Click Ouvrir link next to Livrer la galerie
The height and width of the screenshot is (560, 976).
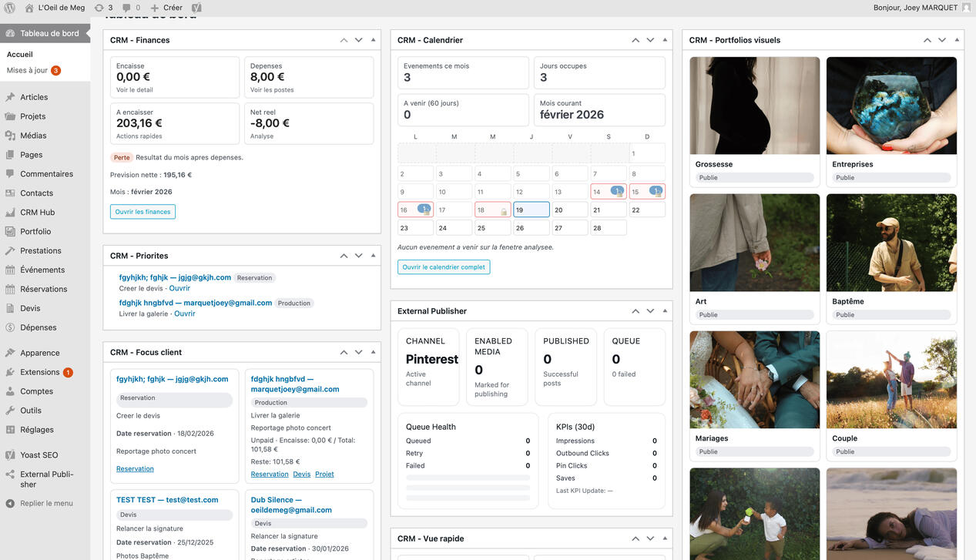click(x=185, y=314)
